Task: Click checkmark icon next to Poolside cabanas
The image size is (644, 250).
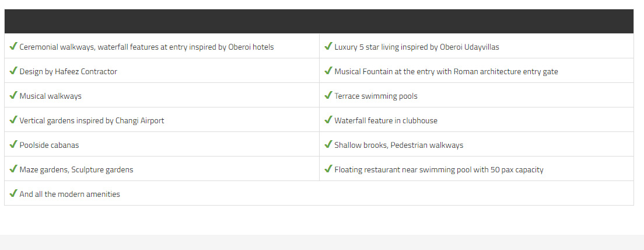Action: [x=13, y=144]
